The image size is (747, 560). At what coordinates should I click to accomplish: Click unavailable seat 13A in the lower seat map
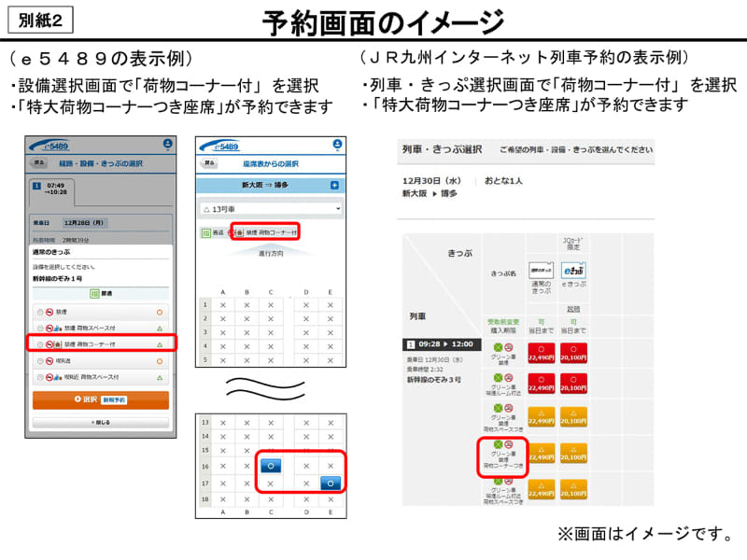tap(223, 423)
